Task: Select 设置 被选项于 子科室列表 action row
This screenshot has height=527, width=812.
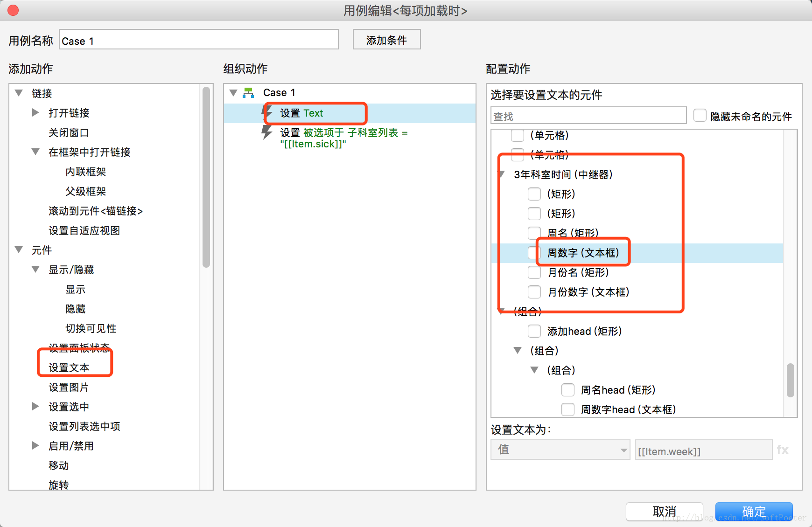Action: pyautogui.click(x=350, y=138)
